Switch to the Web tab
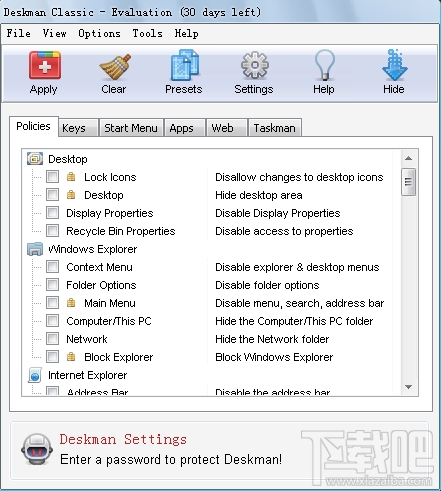441x491 pixels. tap(227, 128)
